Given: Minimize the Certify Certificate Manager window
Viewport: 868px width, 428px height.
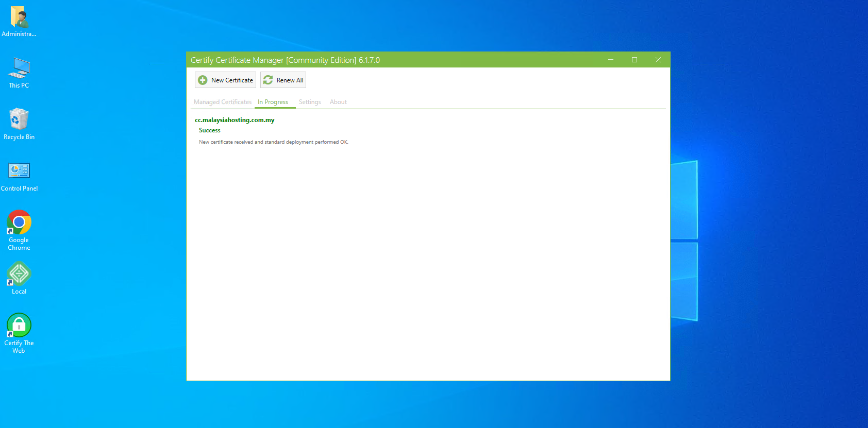Looking at the screenshot, I should (x=611, y=60).
